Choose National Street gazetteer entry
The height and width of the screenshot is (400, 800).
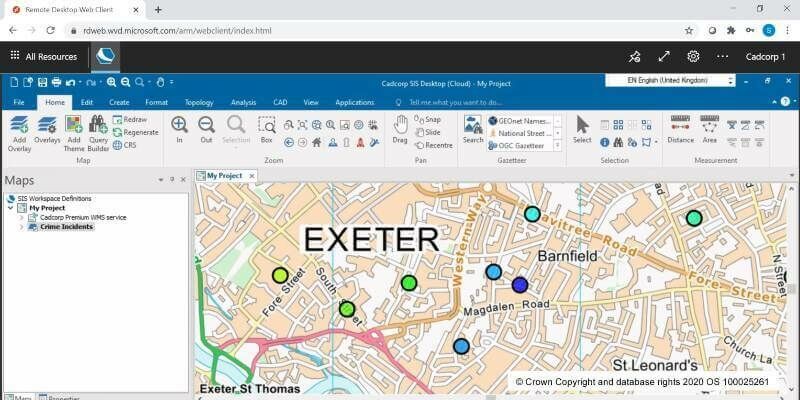pos(519,133)
